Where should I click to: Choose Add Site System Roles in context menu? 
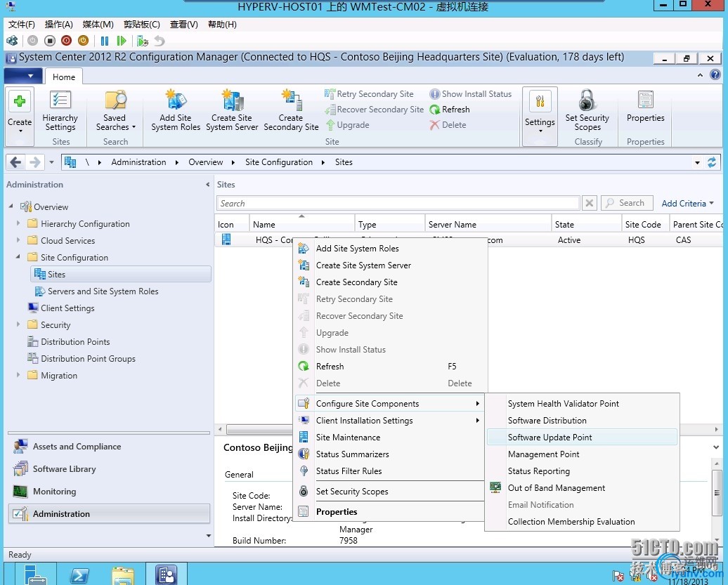coord(391,249)
